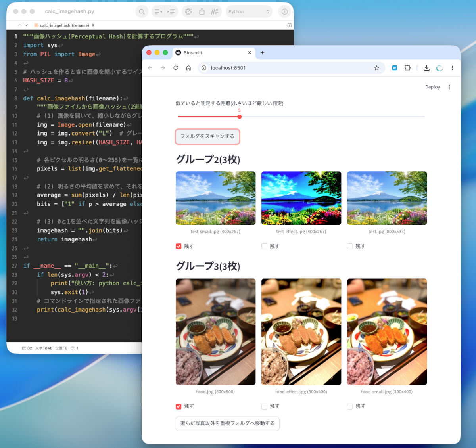
Task: View site information for localhost:8501
Action: pos(204,68)
